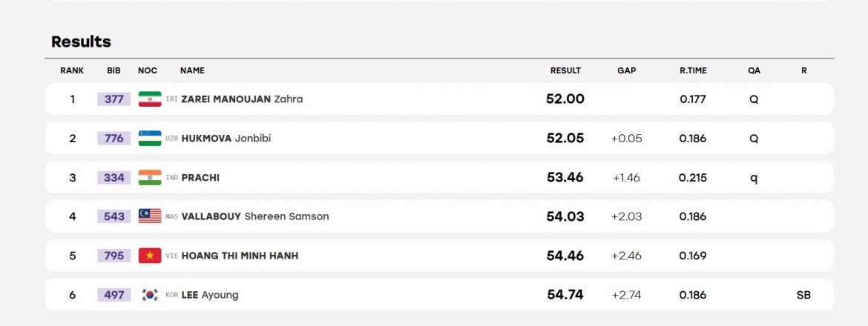Select bib number 795 badge

pyautogui.click(x=114, y=256)
